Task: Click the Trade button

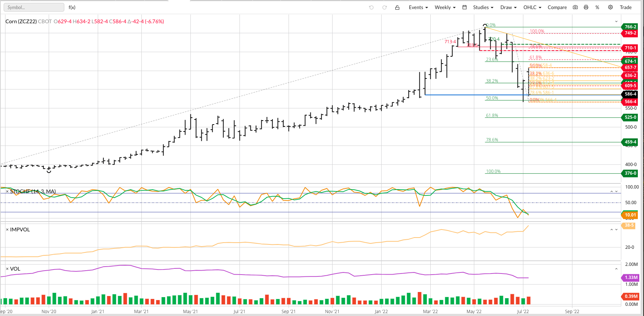Action: [626, 7]
